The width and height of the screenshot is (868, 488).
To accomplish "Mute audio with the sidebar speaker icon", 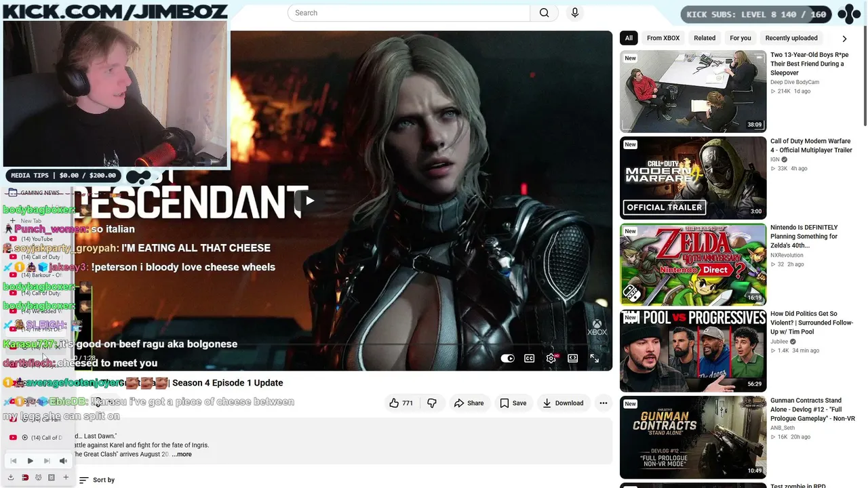I will [x=63, y=461].
